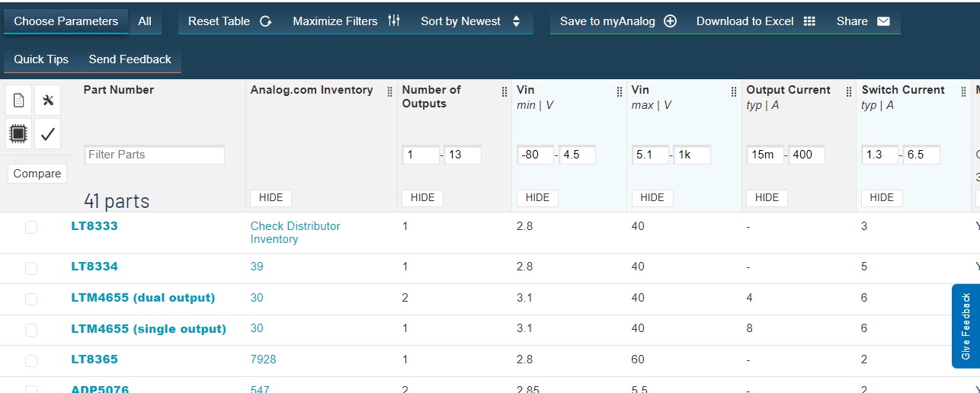This screenshot has height=393, width=980.
Task: Open the LT8333 part link
Action: click(x=94, y=226)
